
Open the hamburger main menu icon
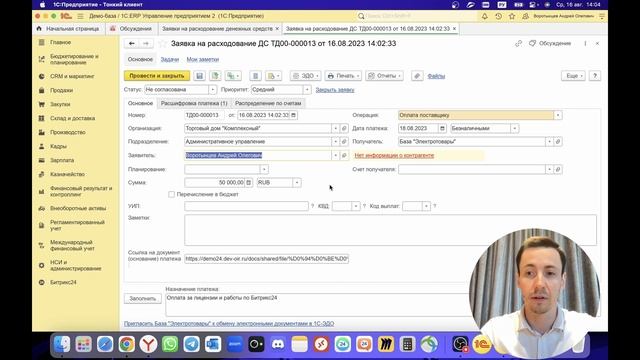point(80,16)
